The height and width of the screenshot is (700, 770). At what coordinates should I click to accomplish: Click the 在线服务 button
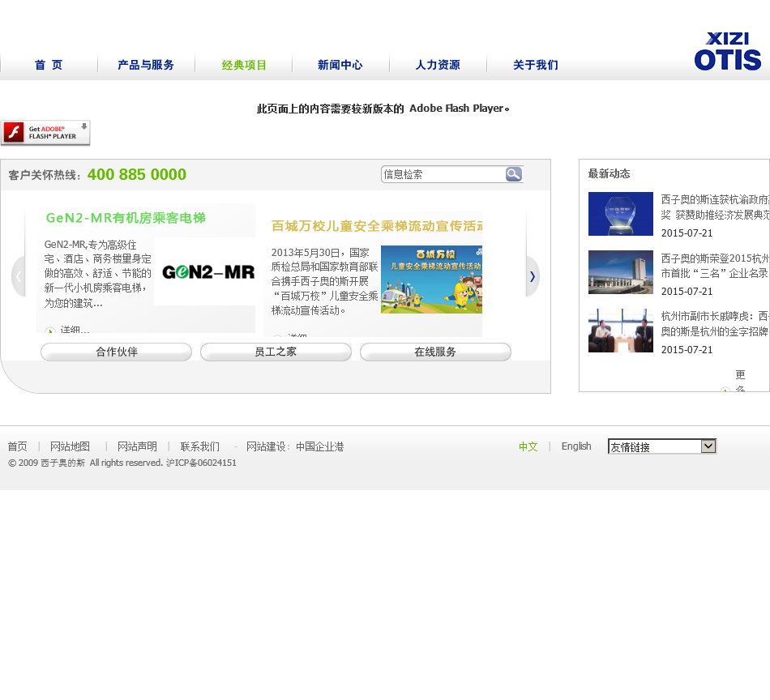pos(435,352)
